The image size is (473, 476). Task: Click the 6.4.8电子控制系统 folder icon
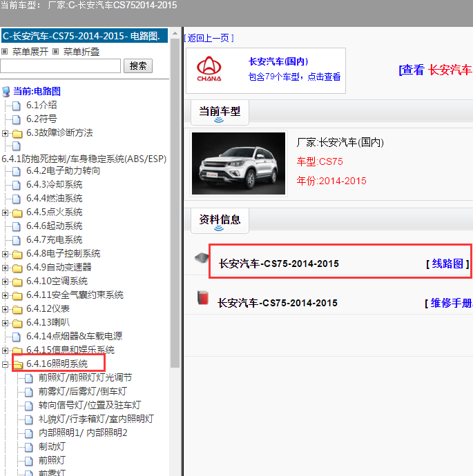coord(17,255)
